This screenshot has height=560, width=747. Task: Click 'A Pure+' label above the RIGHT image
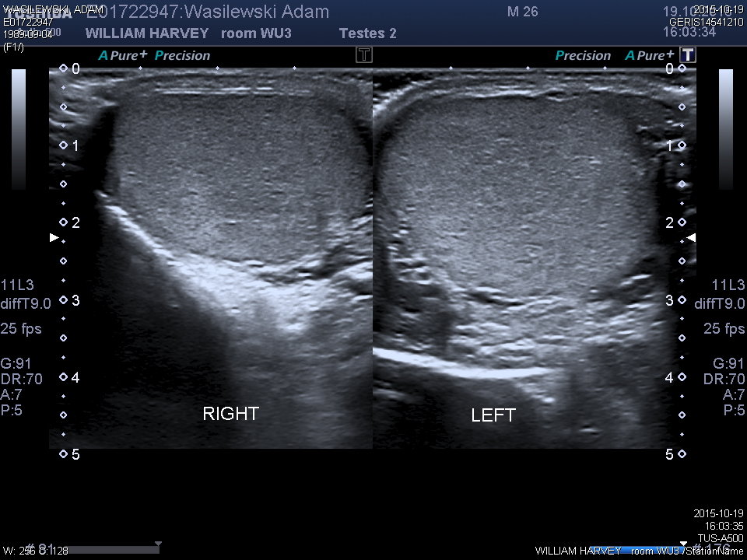(x=123, y=55)
